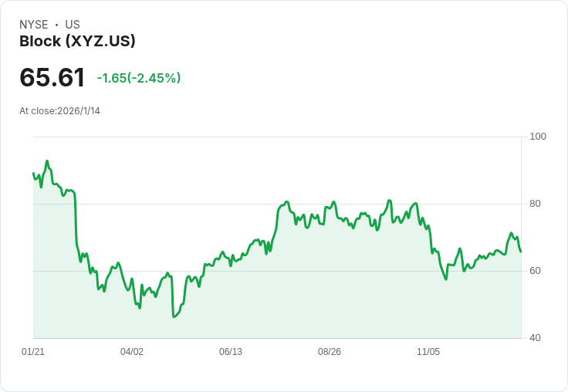The width and height of the screenshot is (568, 392).
Task: Click the At close 2026/1/14 timestamp
Action: point(59,111)
